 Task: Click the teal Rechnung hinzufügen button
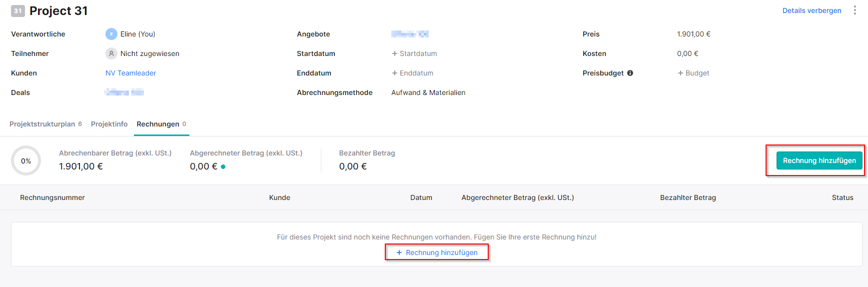point(819,160)
